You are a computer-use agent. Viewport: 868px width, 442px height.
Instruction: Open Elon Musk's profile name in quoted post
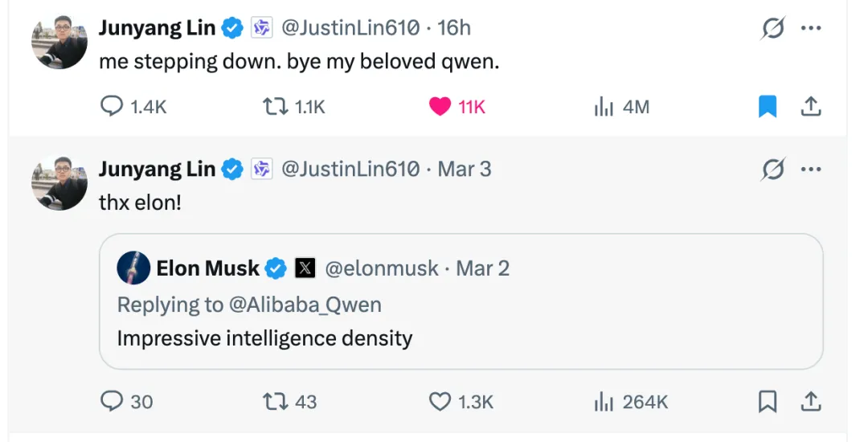pos(208,268)
